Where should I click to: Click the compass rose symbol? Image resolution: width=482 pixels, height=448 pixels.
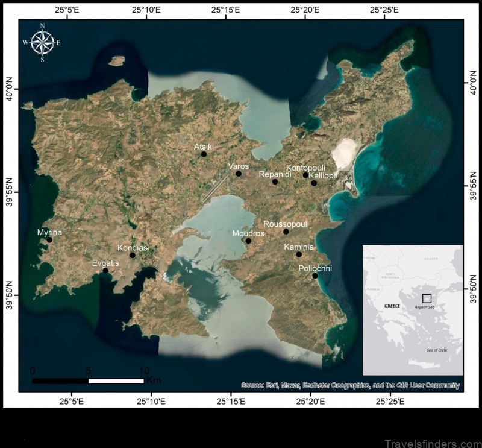coord(42,41)
